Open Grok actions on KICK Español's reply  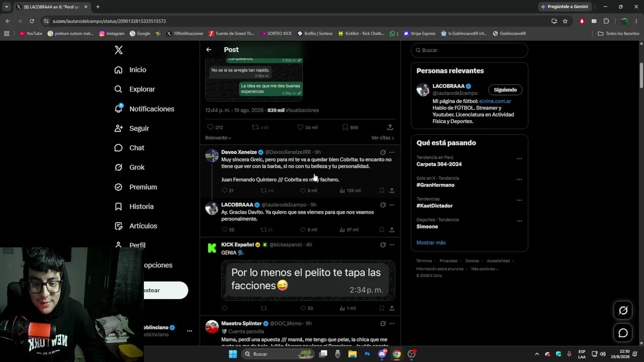[383, 245]
